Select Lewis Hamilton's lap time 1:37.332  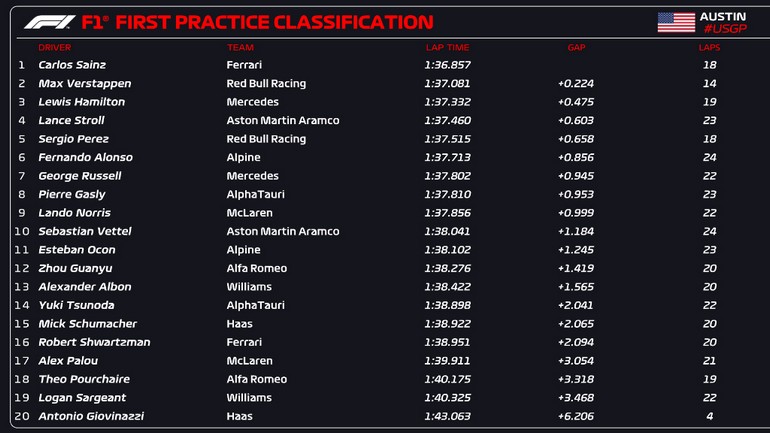coord(447,102)
